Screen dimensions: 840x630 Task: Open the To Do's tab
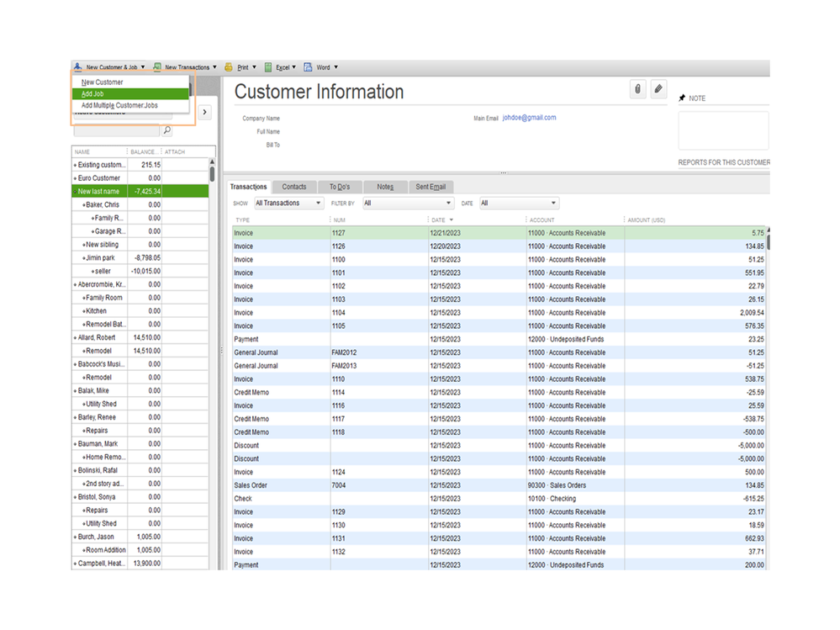pyautogui.click(x=340, y=187)
